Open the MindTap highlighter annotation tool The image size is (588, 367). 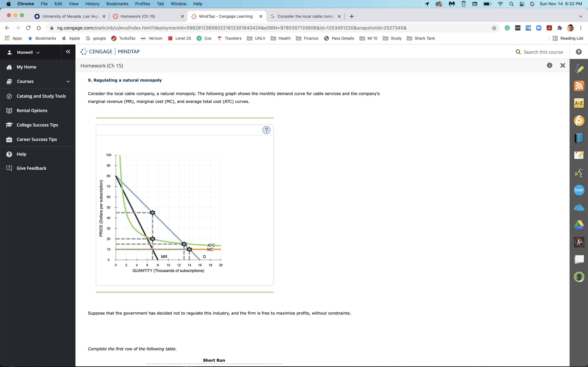coord(579,68)
